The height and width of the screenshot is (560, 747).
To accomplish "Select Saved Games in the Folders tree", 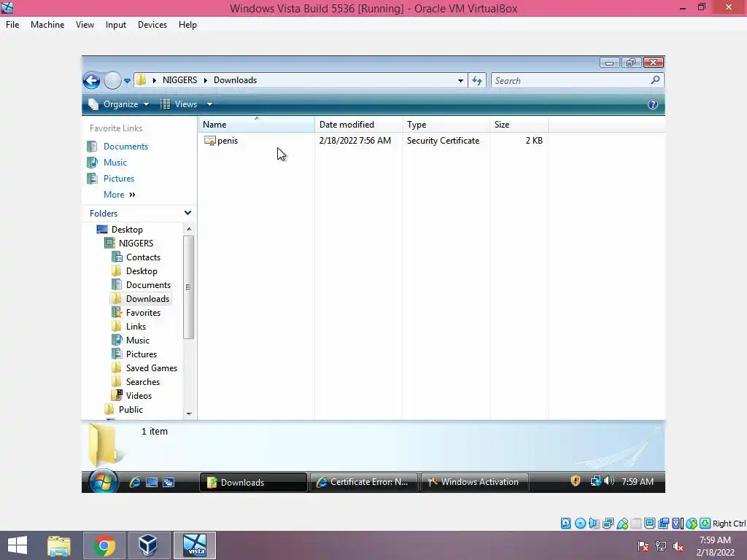I will pyautogui.click(x=152, y=368).
